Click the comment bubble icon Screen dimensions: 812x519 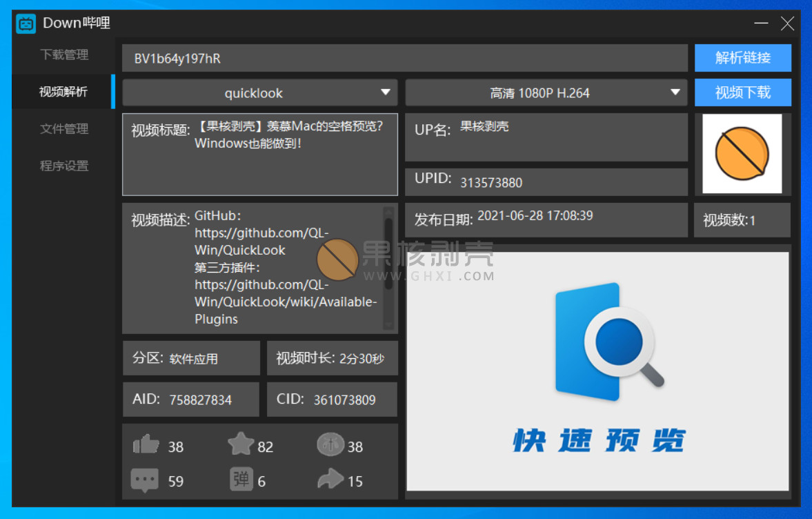(144, 480)
